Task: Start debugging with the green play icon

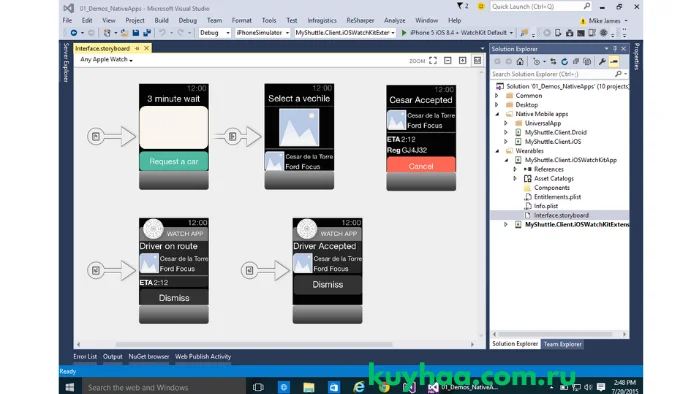Action: tap(404, 33)
